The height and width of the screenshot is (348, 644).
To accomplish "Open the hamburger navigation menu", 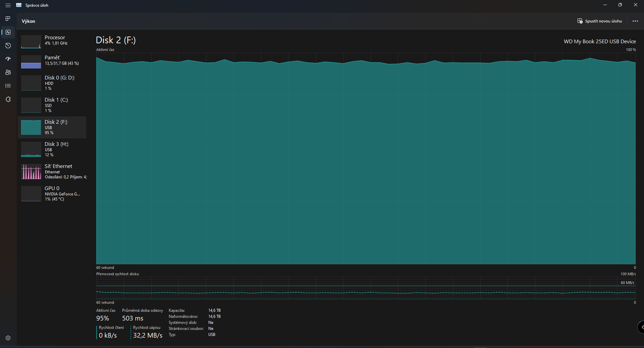I will pyautogui.click(x=8, y=5).
